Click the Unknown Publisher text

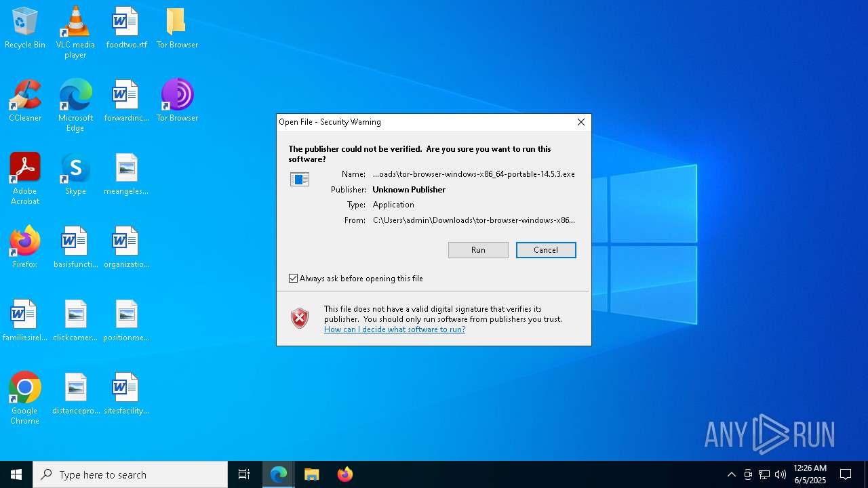[x=409, y=190]
